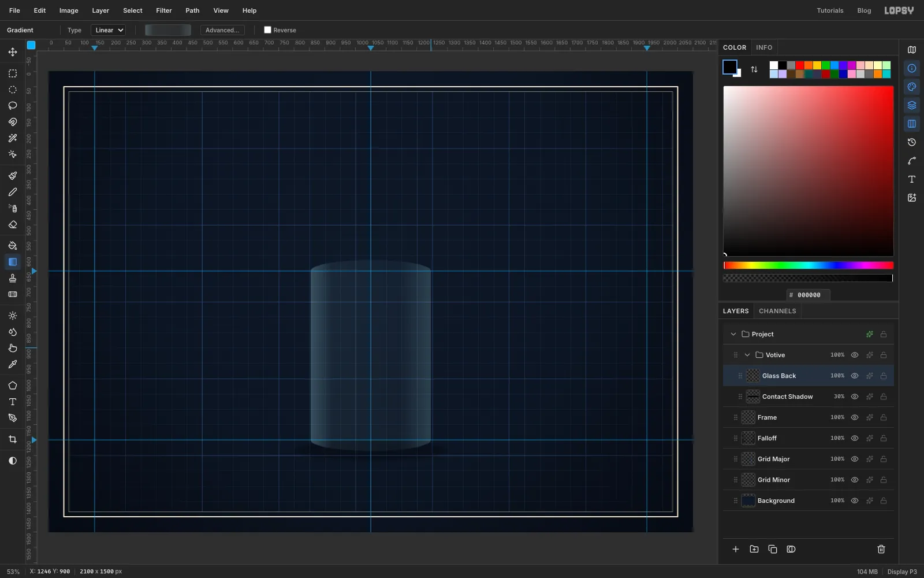924x578 pixels.
Task: Open the Tutorials link
Action: point(830,10)
